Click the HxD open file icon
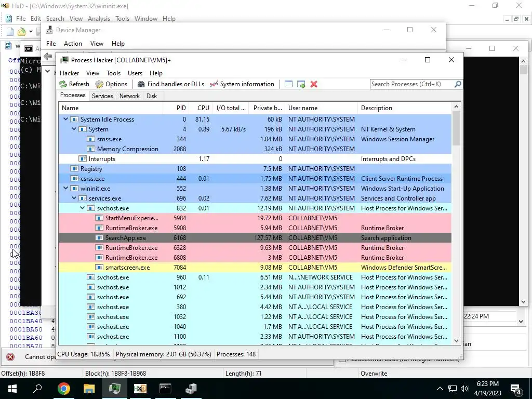 22,32
